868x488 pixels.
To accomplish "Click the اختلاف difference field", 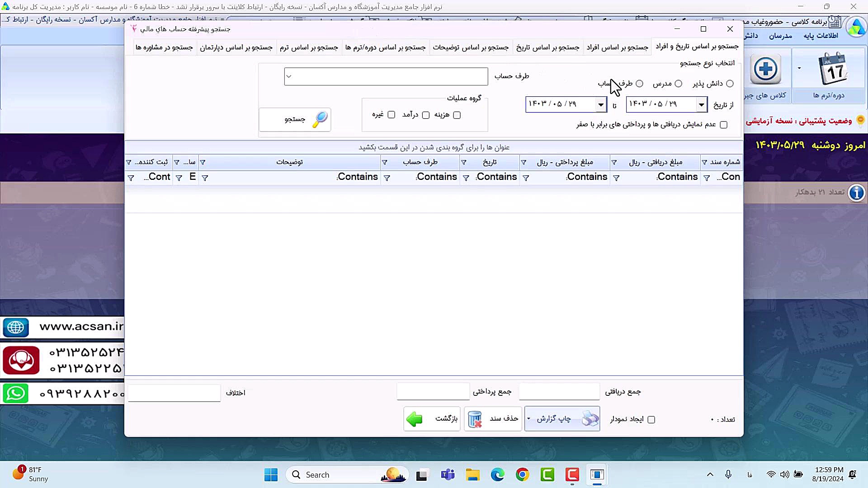I will tap(174, 393).
